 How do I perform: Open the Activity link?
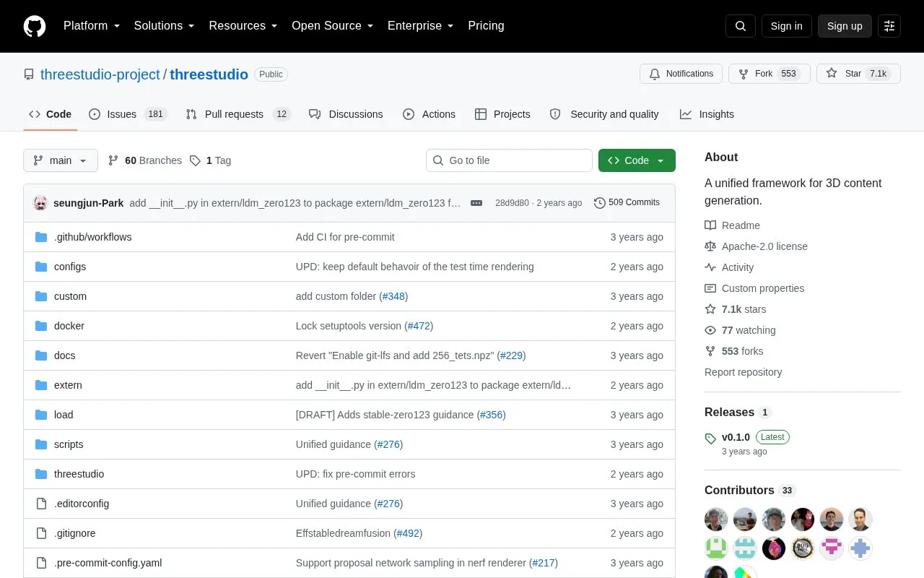pyautogui.click(x=729, y=267)
